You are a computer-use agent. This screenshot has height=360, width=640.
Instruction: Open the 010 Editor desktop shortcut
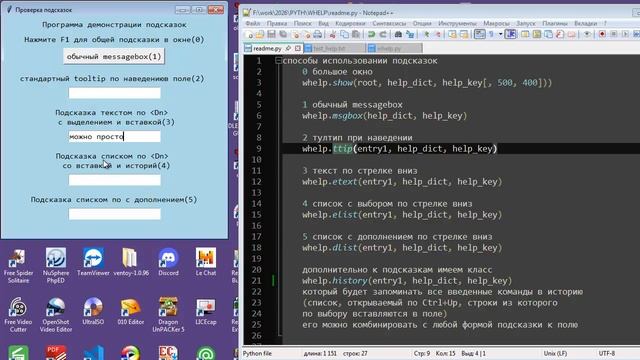pos(131,311)
